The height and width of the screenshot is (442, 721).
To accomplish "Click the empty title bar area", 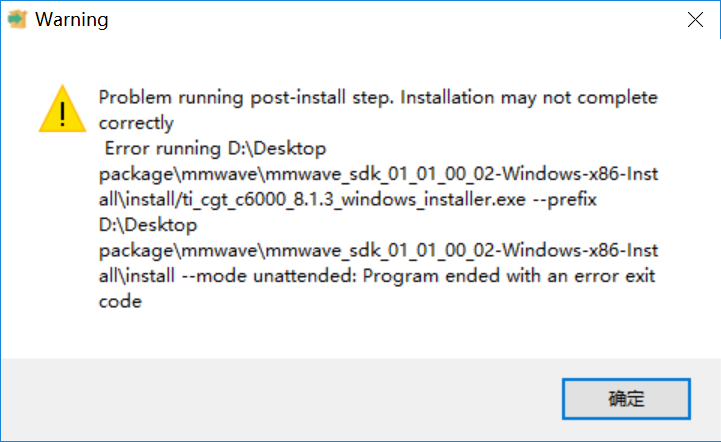I will click(x=380, y=20).
